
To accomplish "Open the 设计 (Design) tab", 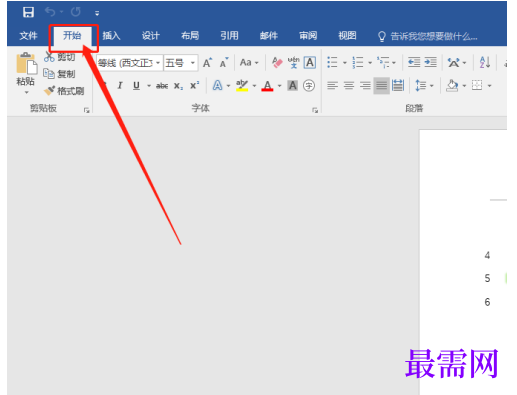I will click(151, 35).
